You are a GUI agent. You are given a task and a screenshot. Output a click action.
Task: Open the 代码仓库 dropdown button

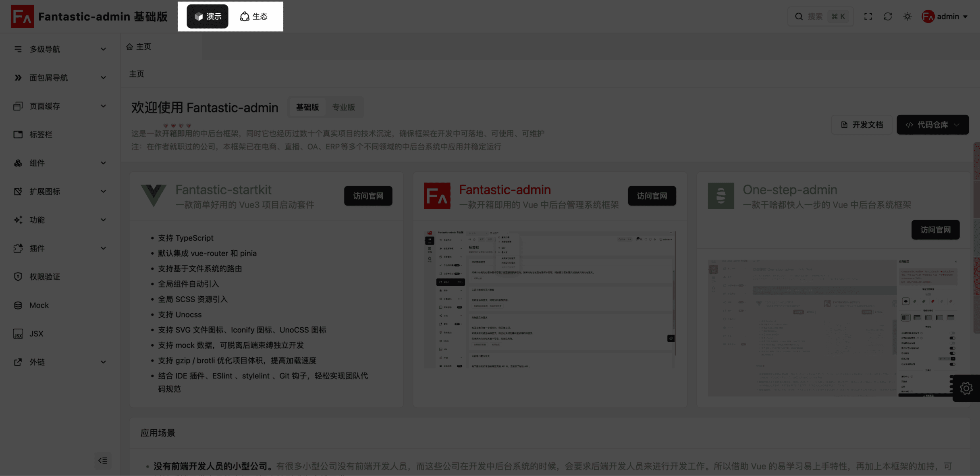coord(932,125)
